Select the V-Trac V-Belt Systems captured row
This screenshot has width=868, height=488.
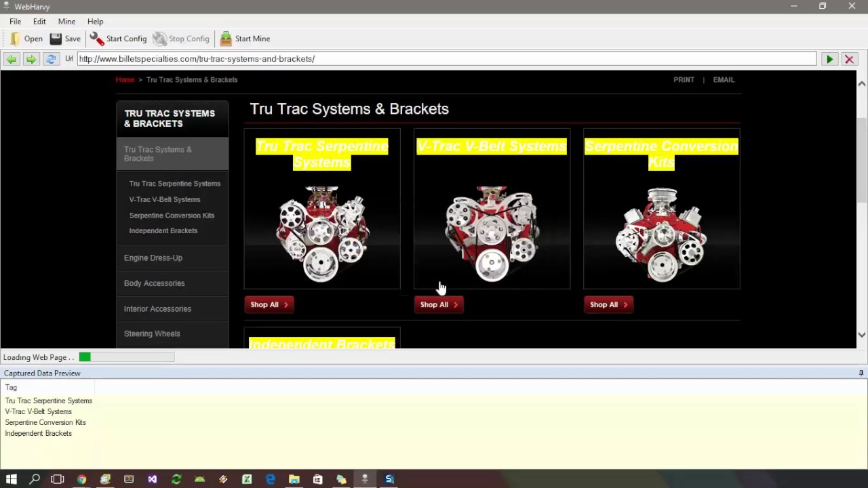point(38,412)
